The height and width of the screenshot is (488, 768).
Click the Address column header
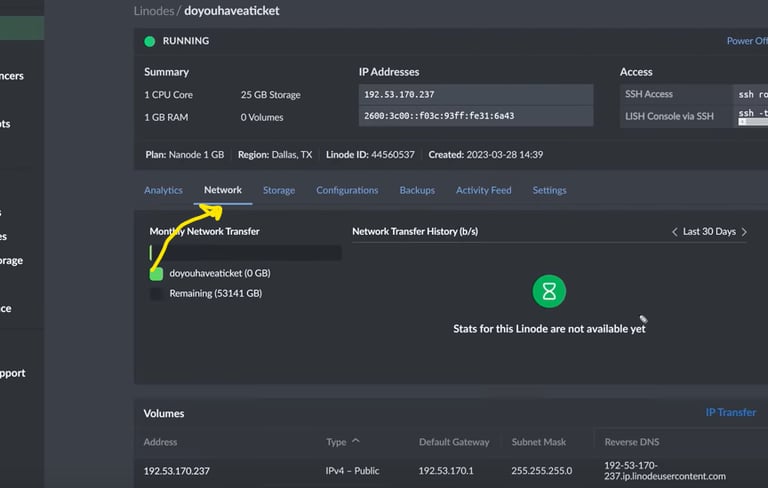point(160,442)
